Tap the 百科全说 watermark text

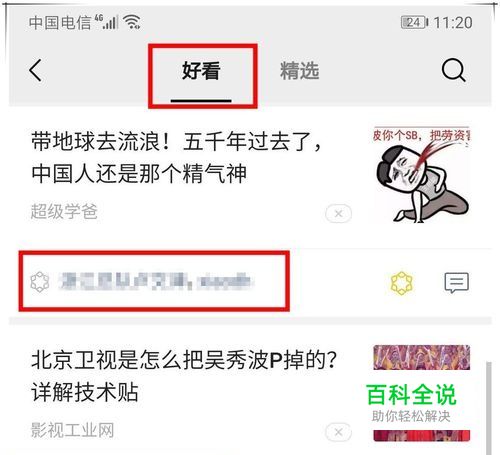click(411, 395)
